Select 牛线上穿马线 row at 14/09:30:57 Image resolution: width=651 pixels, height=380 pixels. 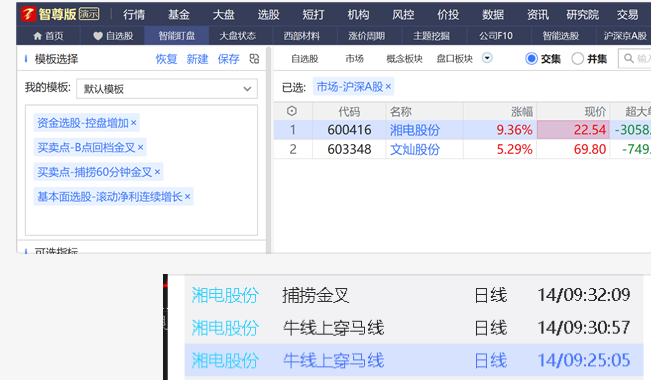[x=414, y=328]
